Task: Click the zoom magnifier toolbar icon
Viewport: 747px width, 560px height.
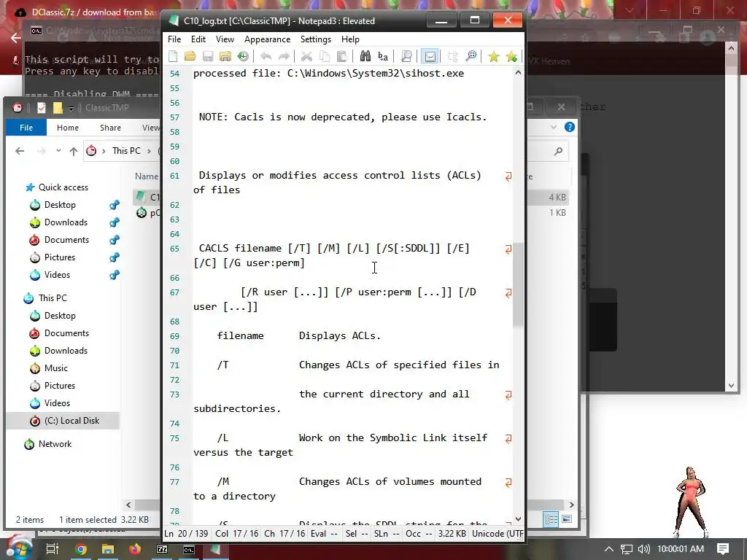Action: [471, 57]
